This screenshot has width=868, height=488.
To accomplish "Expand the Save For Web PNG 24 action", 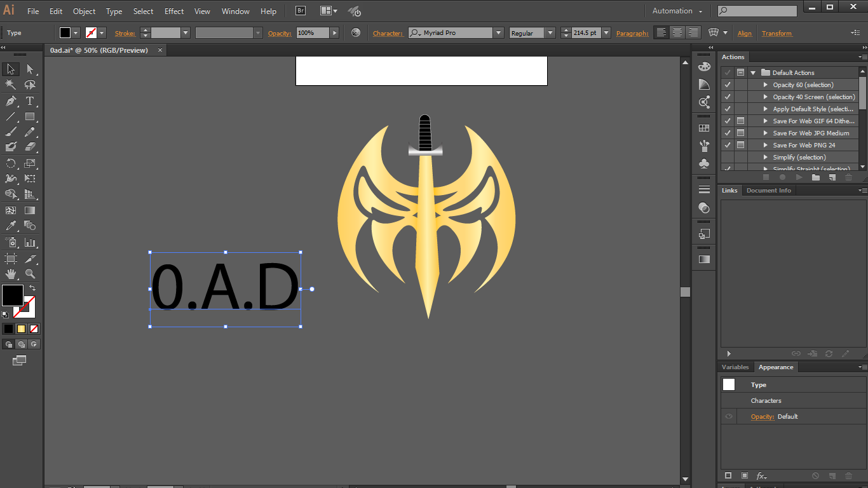I will point(766,146).
